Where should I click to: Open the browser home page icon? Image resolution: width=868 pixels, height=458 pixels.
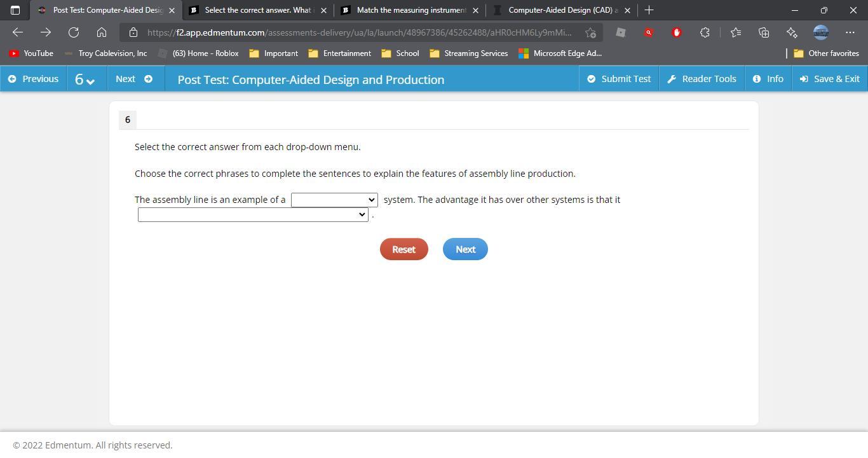coord(102,32)
